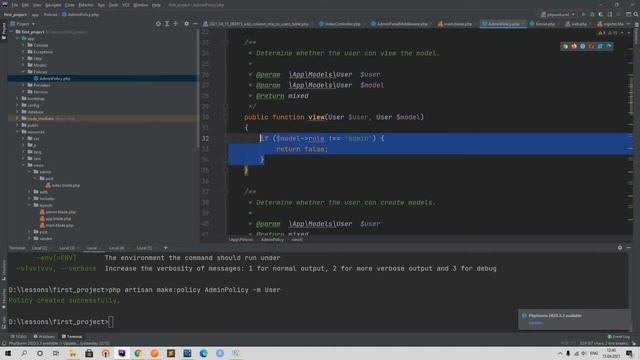640x360 pixels.
Task: Open the hidden editor tabs dropdown arrow
Action: [x=629, y=24]
